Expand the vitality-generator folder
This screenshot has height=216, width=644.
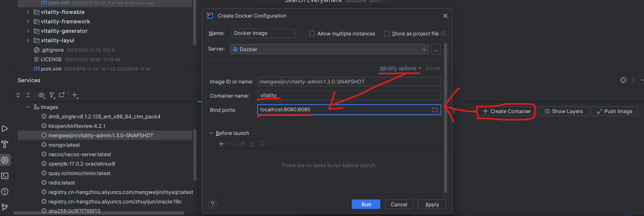coord(28,31)
